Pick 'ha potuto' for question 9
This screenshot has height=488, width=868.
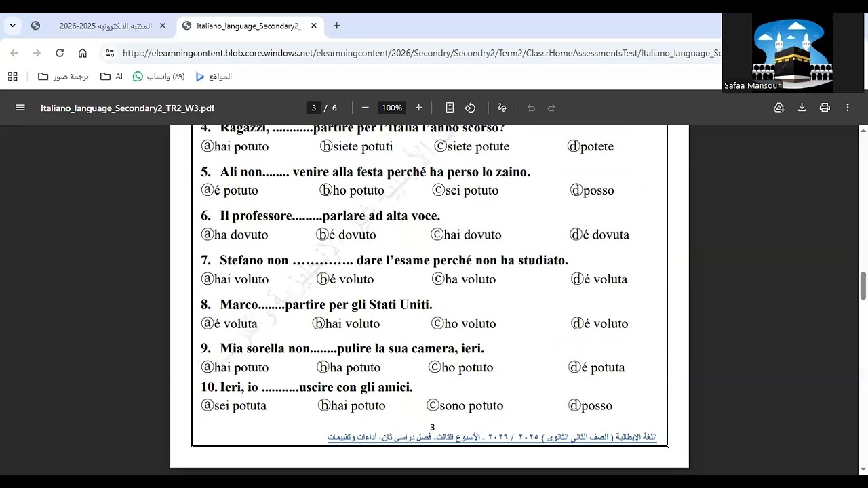click(x=349, y=367)
